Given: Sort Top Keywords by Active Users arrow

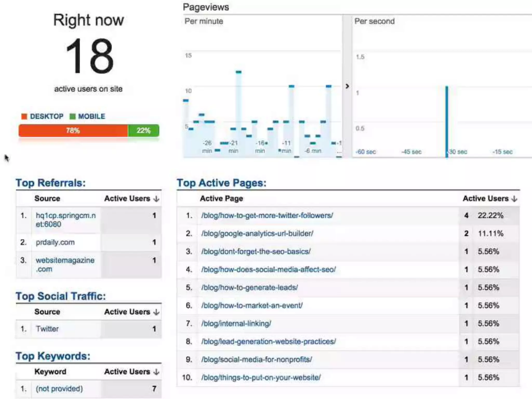Looking at the screenshot, I should point(156,372).
